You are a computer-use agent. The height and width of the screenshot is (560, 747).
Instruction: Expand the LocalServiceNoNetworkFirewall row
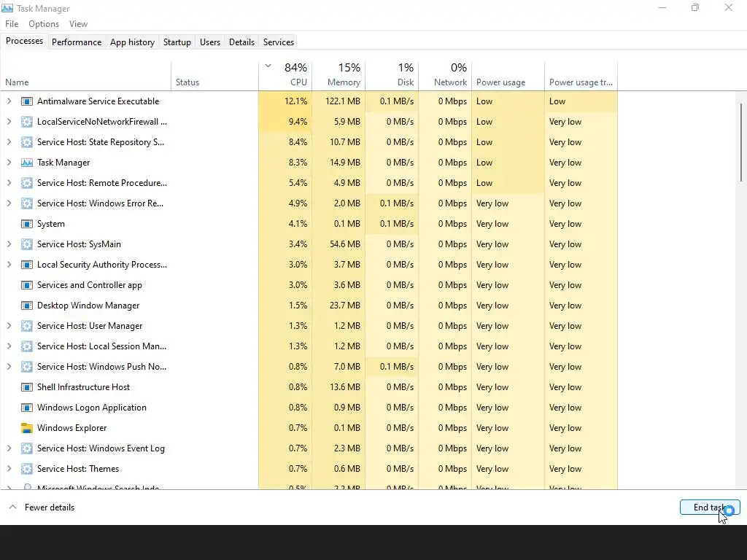(9, 122)
